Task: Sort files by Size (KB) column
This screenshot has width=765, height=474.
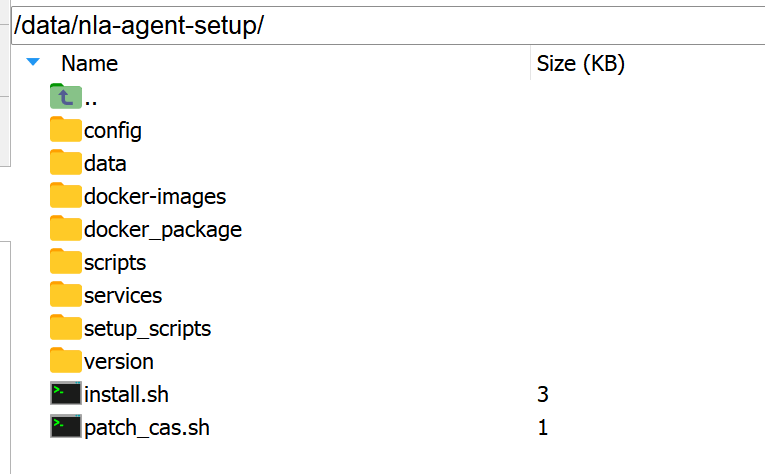Action: [581, 63]
